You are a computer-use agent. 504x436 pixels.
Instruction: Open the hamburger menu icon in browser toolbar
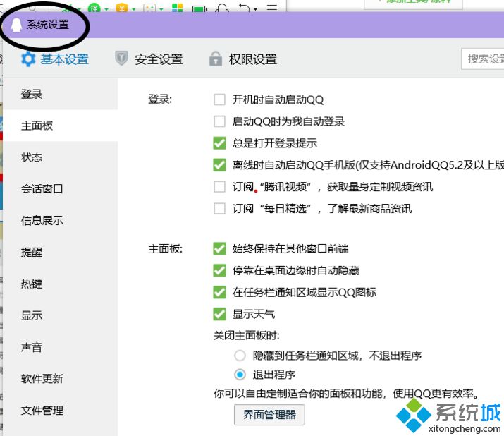click(x=272, y=8)
